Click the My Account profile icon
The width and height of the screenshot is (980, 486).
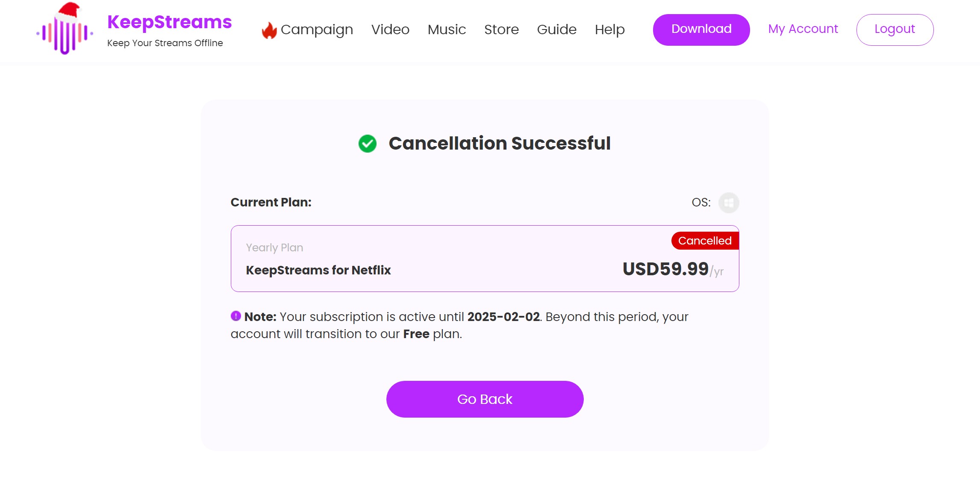click(803, 29)
